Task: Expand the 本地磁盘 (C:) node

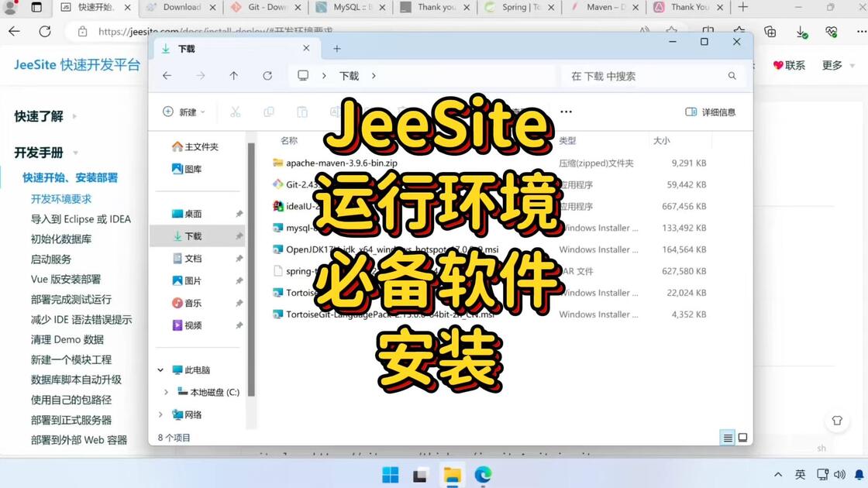Action: point(166,392)
